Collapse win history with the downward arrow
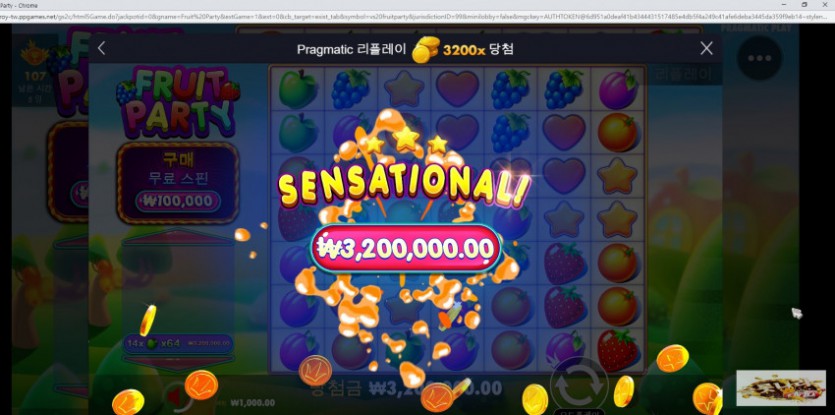 click(x=177, y=362)
